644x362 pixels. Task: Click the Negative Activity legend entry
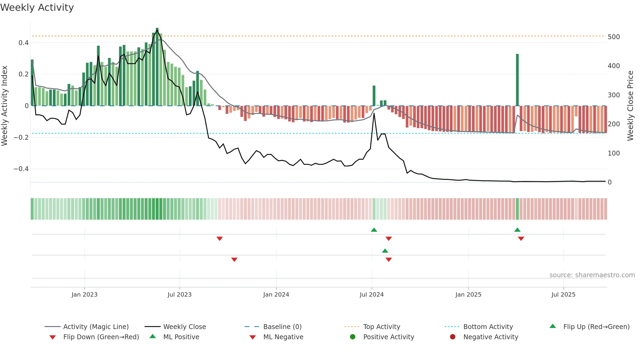tap(484, 337)
